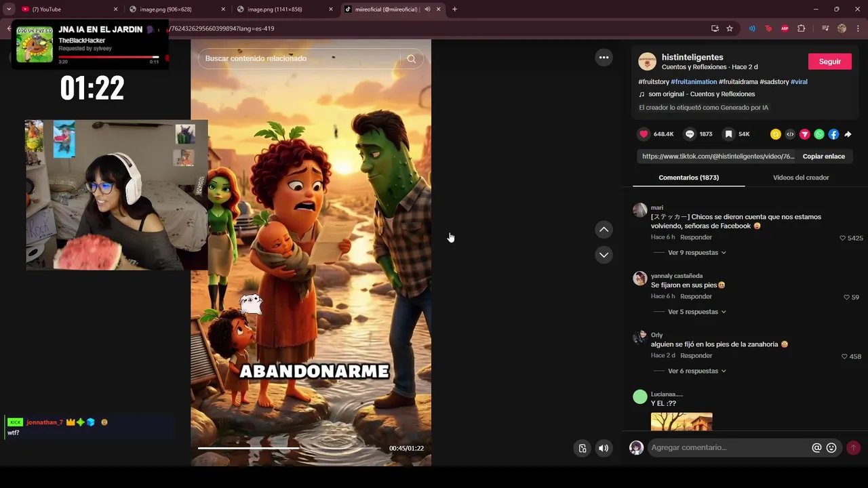
Task: Switch to the image.png (906×628) tab
Action: coord(176,9)
